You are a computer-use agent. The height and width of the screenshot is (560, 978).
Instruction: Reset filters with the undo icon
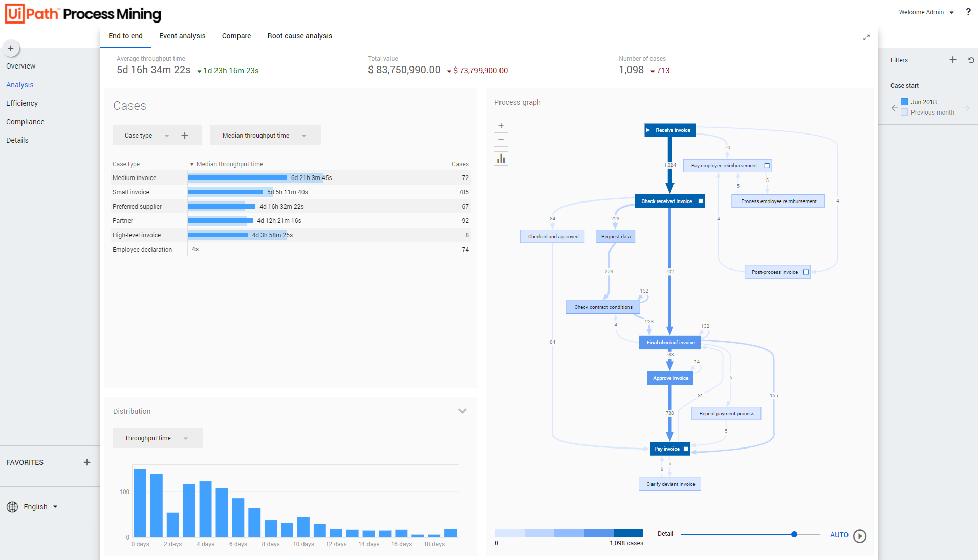point(971,60)
